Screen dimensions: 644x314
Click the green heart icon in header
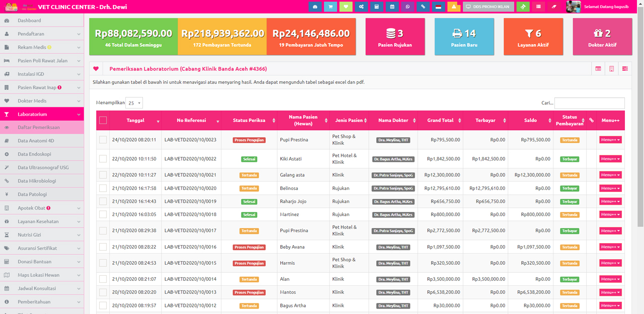(x=346, y=7)
